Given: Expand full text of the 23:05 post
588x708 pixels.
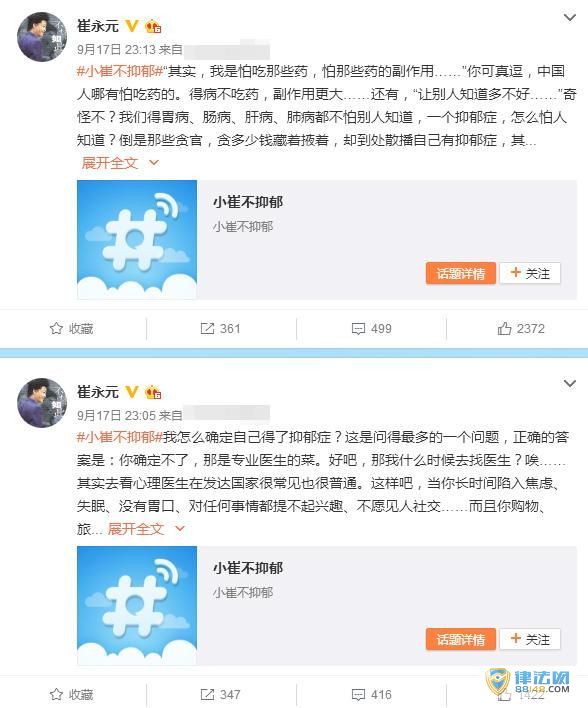Looking at the screenshot, I should click(146, 528).
